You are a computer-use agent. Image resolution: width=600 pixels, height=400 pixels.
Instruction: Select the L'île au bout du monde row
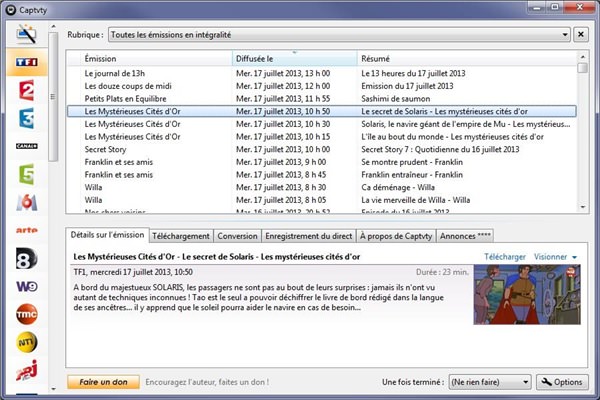[x=321, y=137]
